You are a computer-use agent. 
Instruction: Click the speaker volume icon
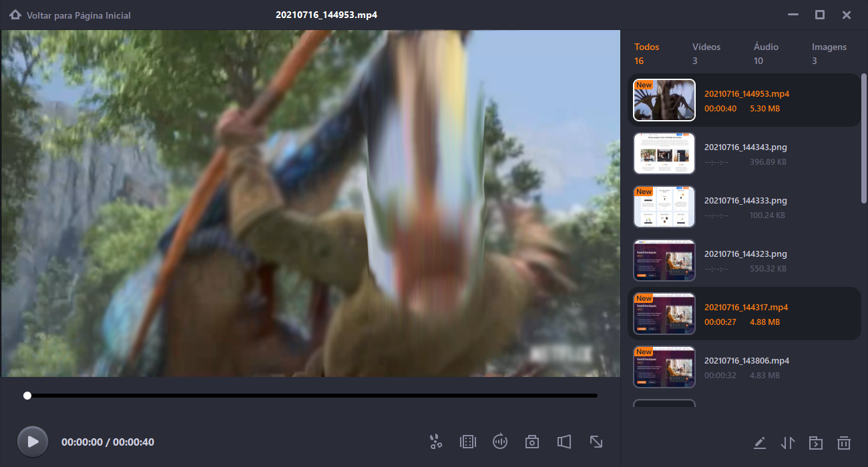click(x=564, y=442)
